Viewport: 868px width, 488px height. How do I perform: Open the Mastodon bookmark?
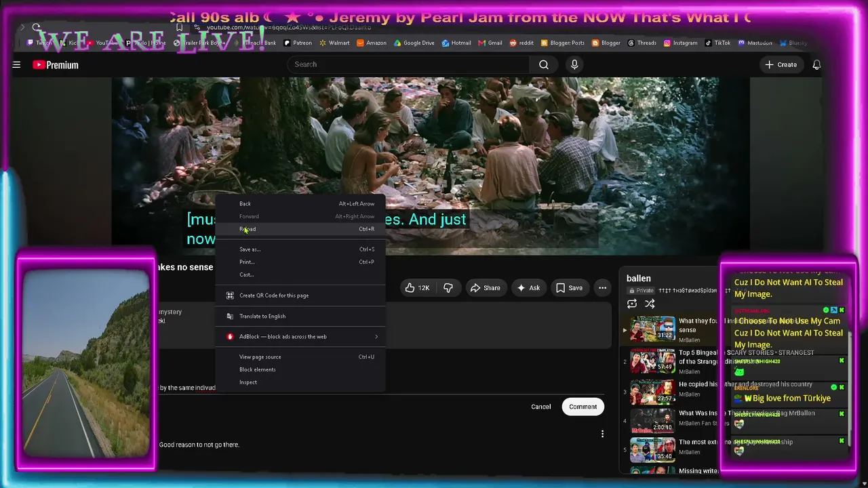click(755, 43)
